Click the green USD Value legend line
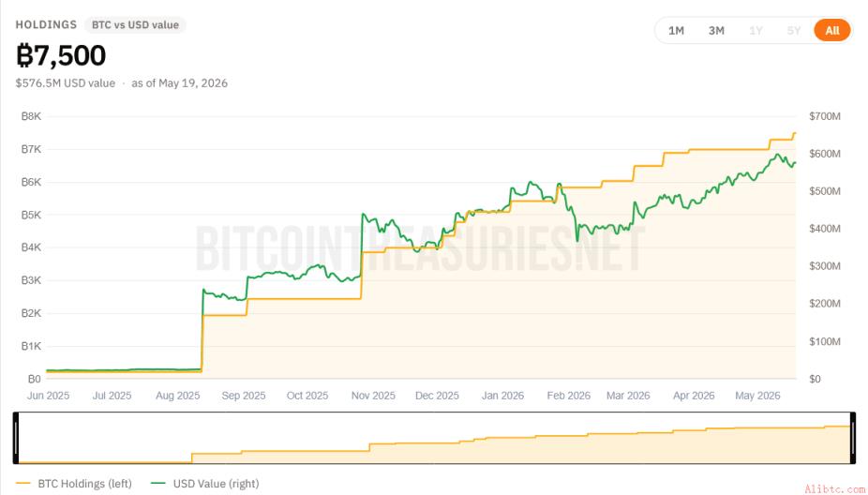 [158, 484]
